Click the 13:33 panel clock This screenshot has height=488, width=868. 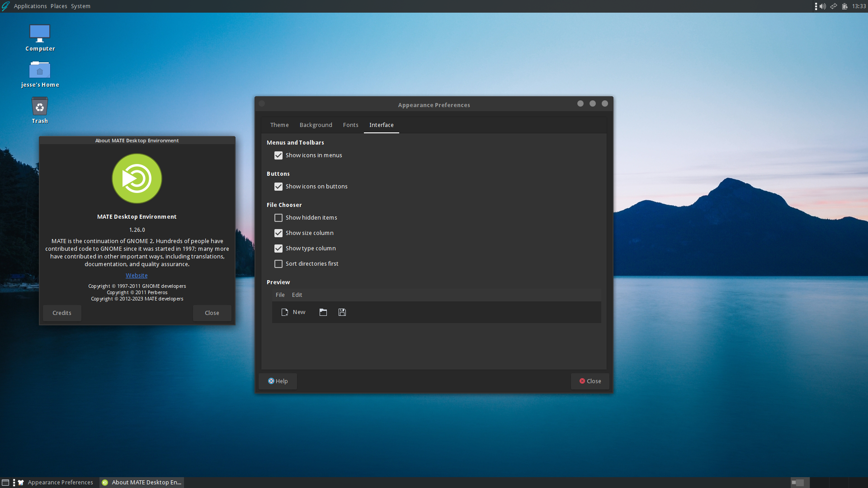pyautogui.click(x=859, y=6)
